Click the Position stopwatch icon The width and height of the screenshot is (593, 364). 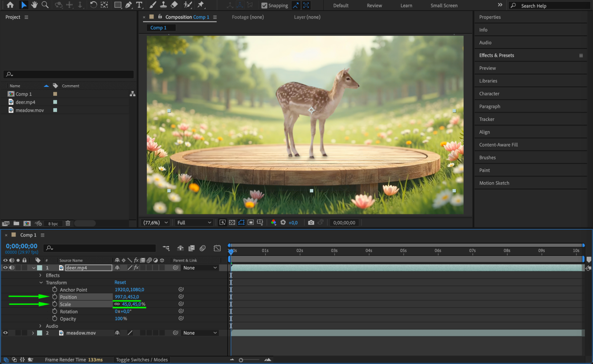[x=55, y=297]
